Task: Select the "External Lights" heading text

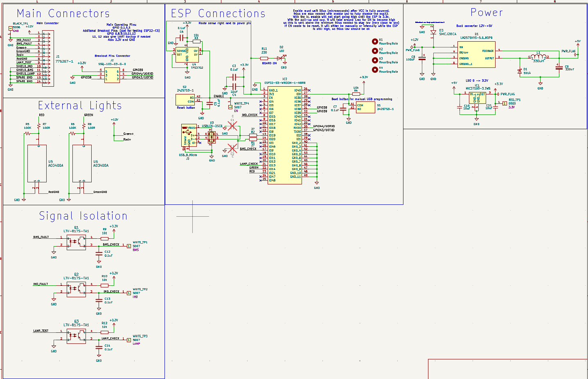Action: pyautogui.click(x=80, y=105)
